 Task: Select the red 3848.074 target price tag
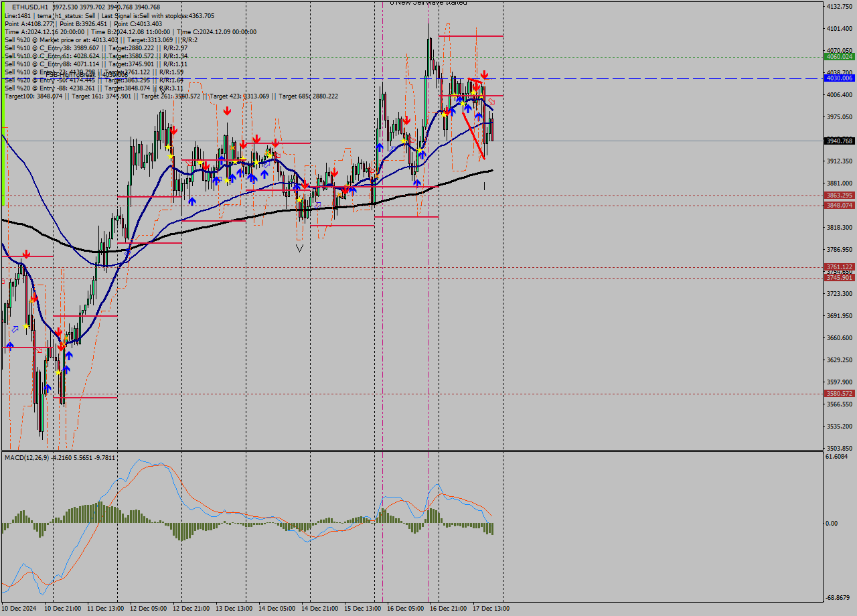click(839, 206)
